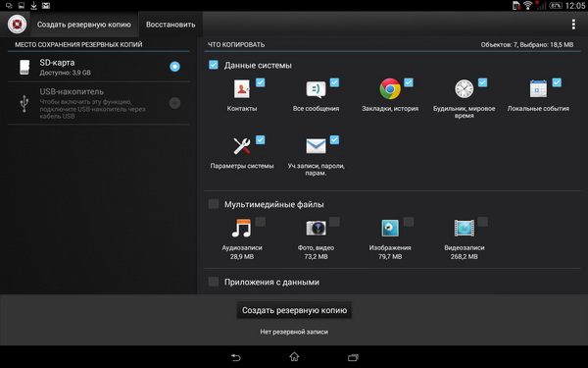Uncheck the Данные системы checkbox
This screenshot has width=588, height=368.
pyautogui.click(x=214, y=65)
